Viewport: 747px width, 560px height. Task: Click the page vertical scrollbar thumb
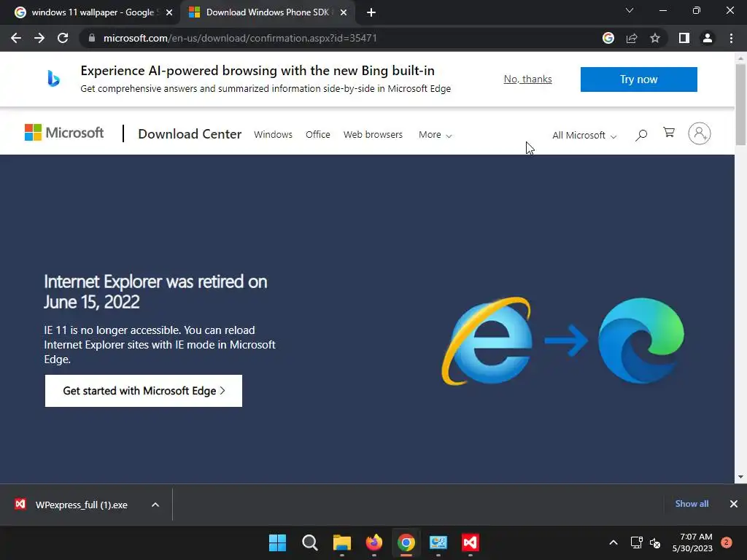pos(740,104)
